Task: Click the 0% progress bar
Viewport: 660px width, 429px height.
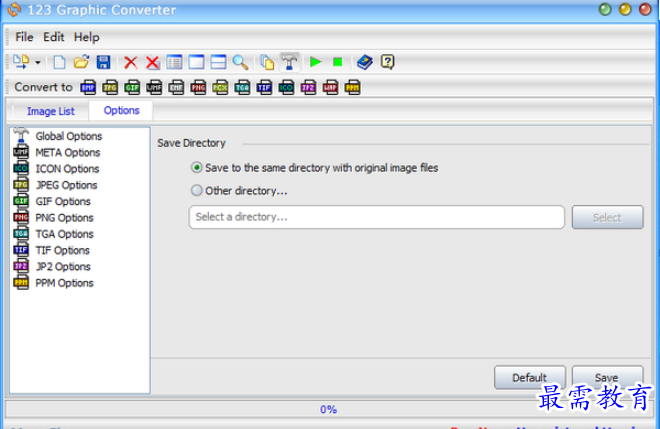Action: pyautogui.click(x=328, y=409)
